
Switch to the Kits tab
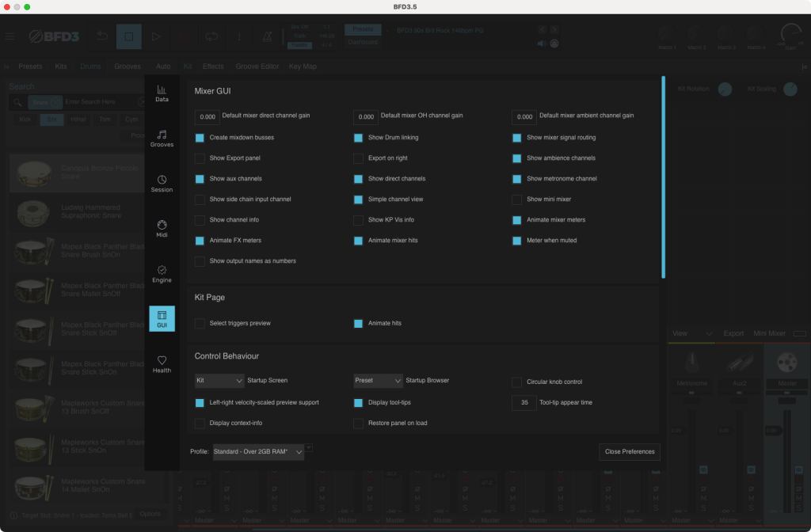coord(60,66)
